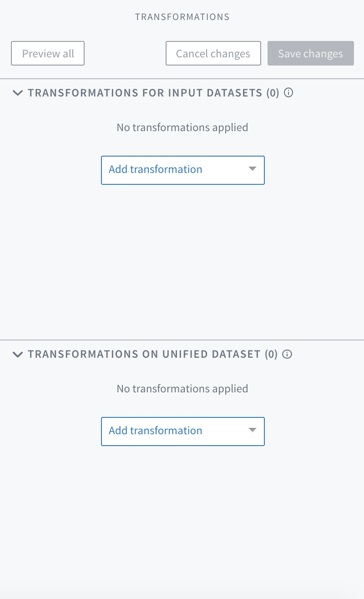
Task: Click the Transformations on Unified Dataset heading text
Action: click(144, 354)
